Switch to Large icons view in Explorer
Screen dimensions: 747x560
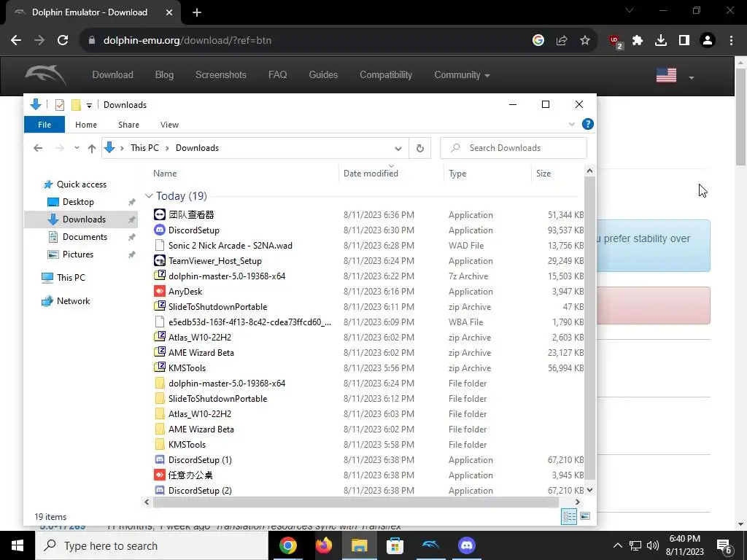pos(585,517)
